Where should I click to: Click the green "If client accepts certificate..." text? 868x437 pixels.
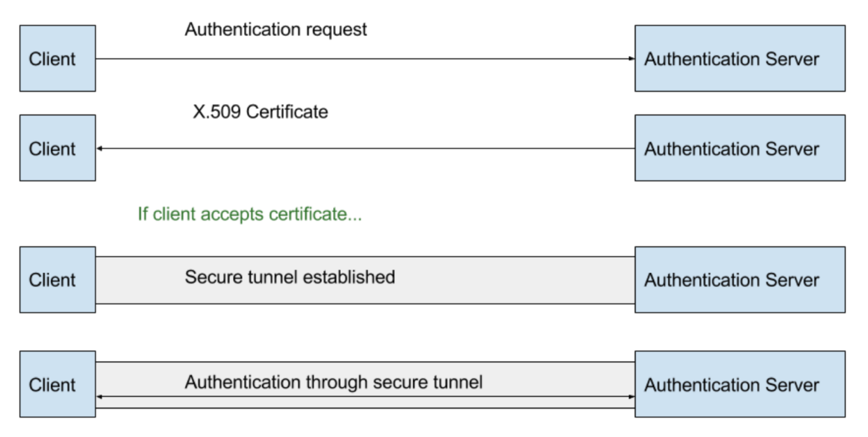pyautogui.click(x=249, y=214)
